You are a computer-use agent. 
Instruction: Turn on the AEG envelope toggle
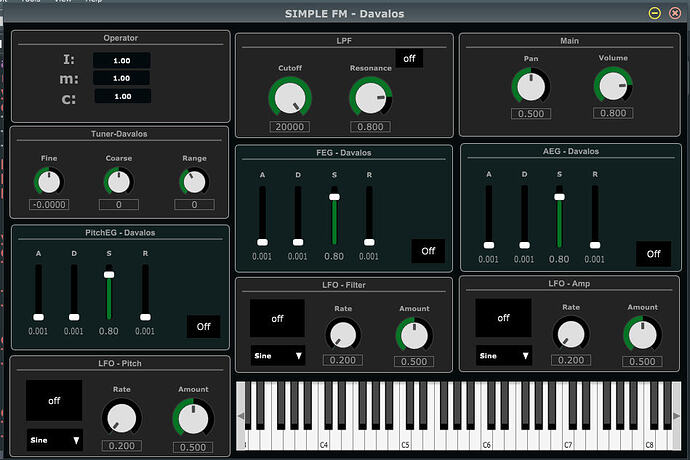click(653, 254)
